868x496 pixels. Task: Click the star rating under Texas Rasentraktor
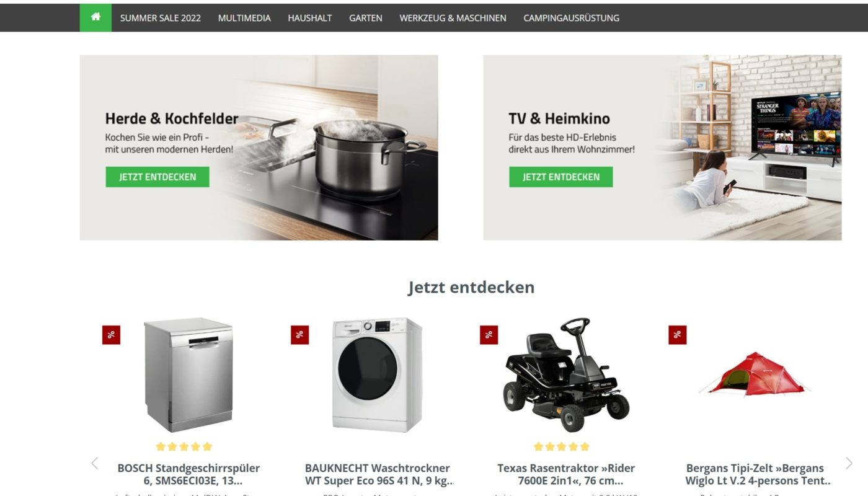click(x=562, y=446)
